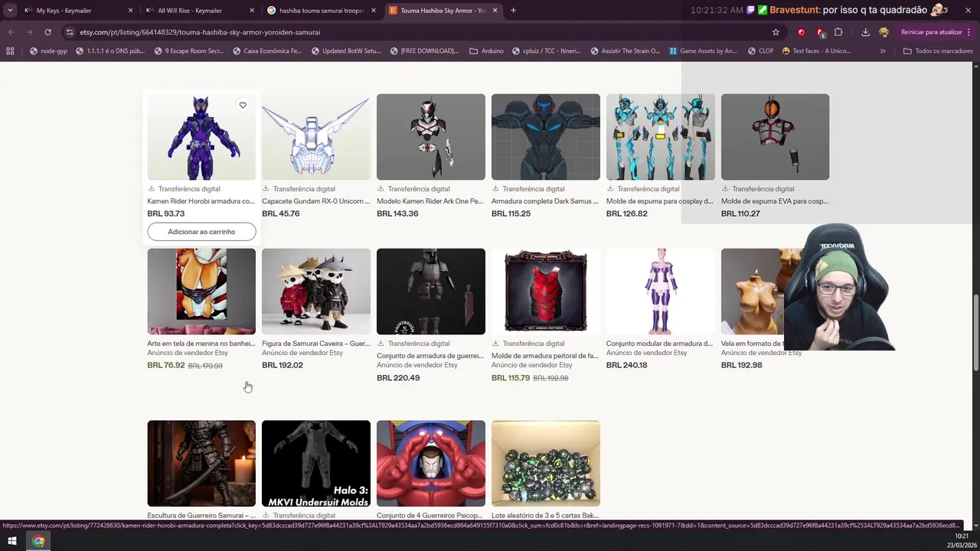Open the browser extensions puzzle icon
The height and width of the screenshot is (551, 980).
pyautogui.click(x=838, y=32)
